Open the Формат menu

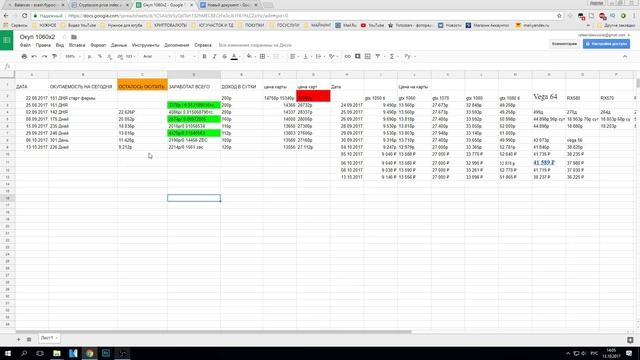pyautogui.click(x=98, y=45)
